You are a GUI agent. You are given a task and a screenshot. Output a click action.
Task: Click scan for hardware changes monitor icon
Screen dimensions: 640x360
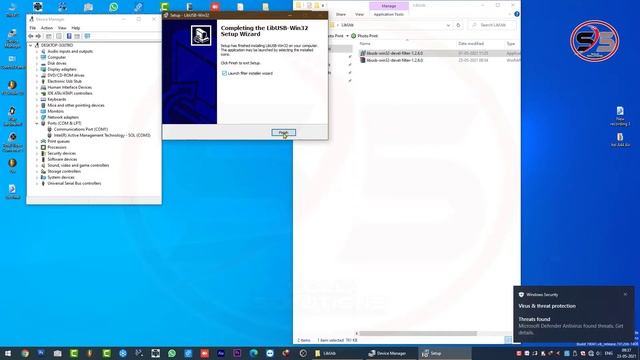pos(87,36)
